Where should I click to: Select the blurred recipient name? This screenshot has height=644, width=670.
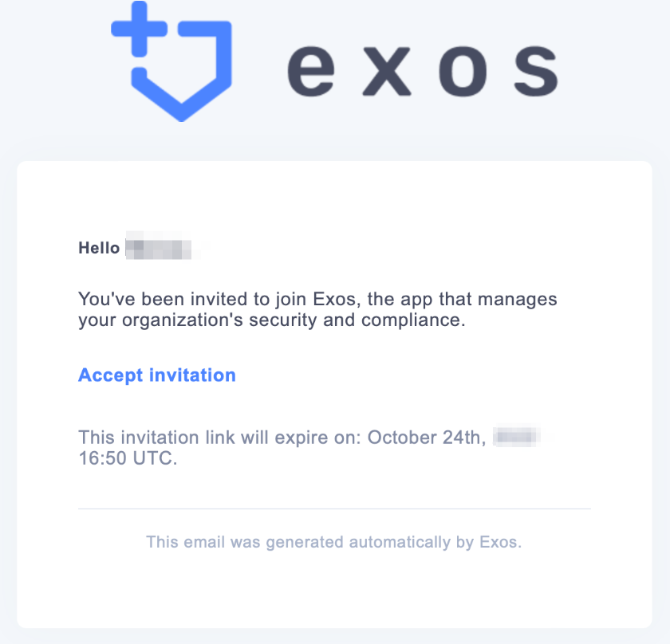coord(162,246)
